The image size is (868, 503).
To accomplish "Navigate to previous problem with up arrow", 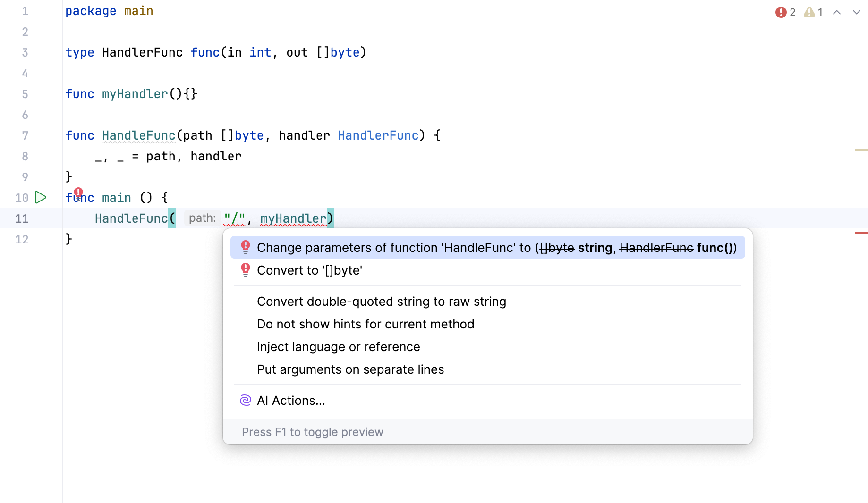I will click(x=837, y=12).
